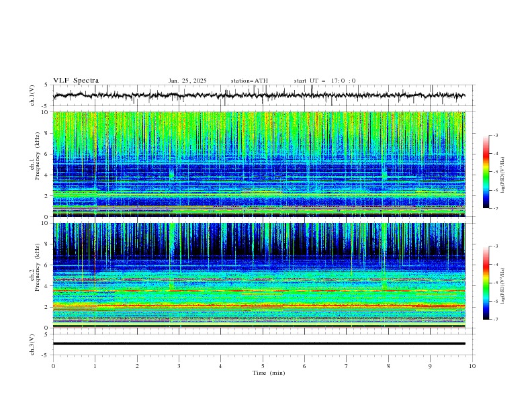This screenshot has height=411, width=532.
Task: Click time axis tick label "4"
Action: point(220,366)
